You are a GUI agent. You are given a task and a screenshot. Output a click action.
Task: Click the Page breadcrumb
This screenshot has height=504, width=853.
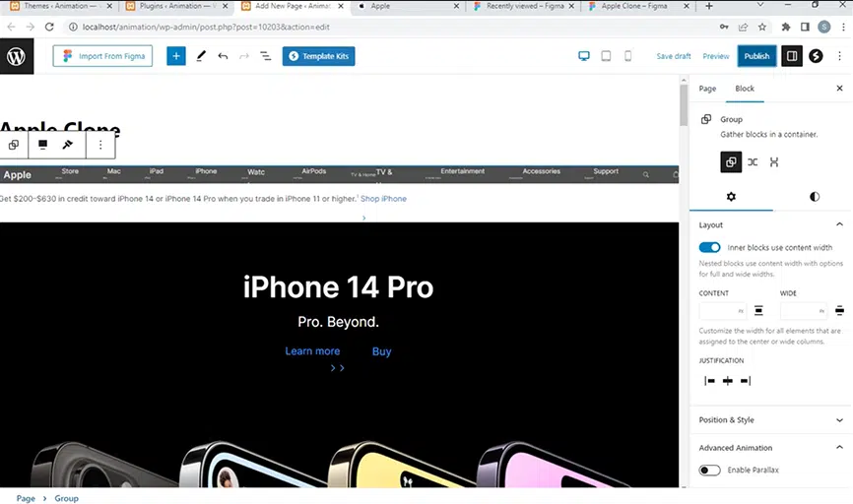[26, 498]
